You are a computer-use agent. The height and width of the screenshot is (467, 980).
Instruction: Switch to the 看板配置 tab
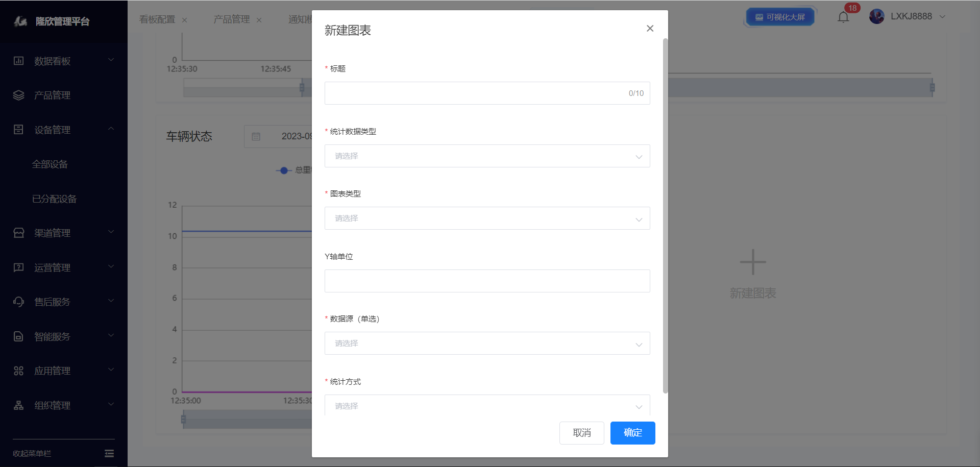pyautogui.click(x=157, y=19)
